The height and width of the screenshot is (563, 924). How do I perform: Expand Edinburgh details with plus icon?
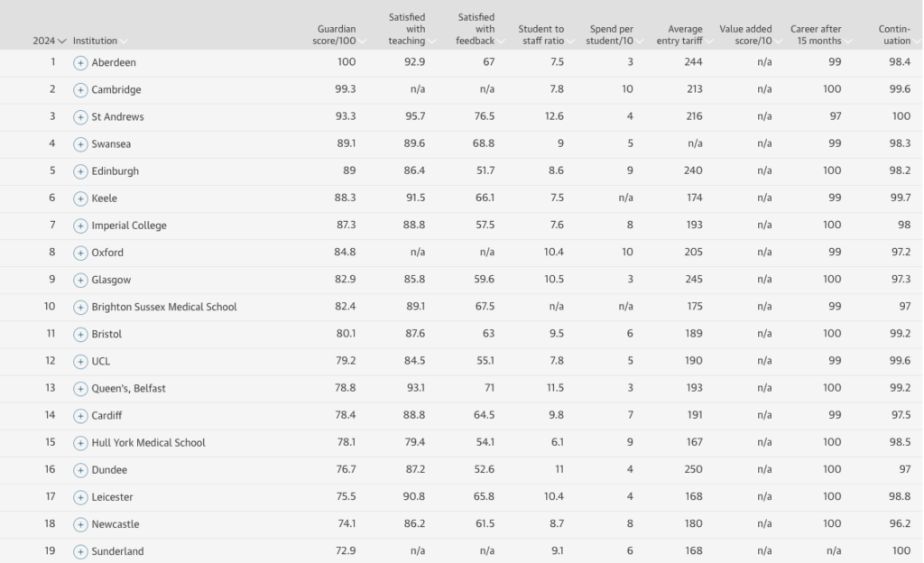[x=80, y=171]
